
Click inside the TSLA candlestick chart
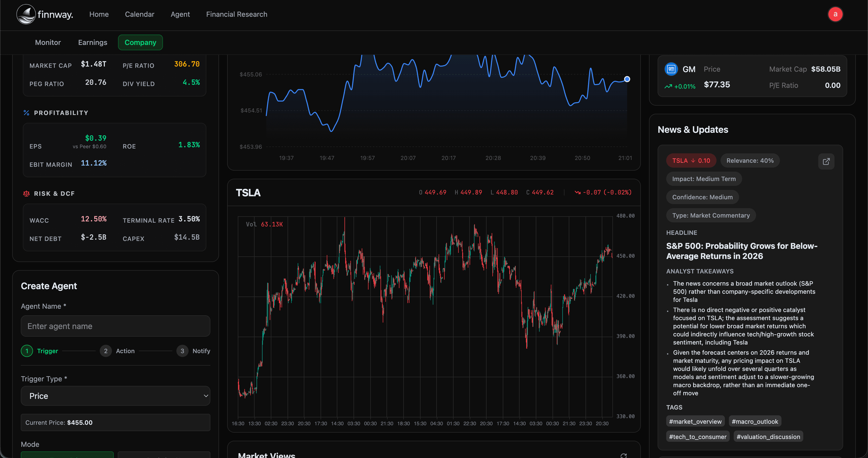coord(425,317)
